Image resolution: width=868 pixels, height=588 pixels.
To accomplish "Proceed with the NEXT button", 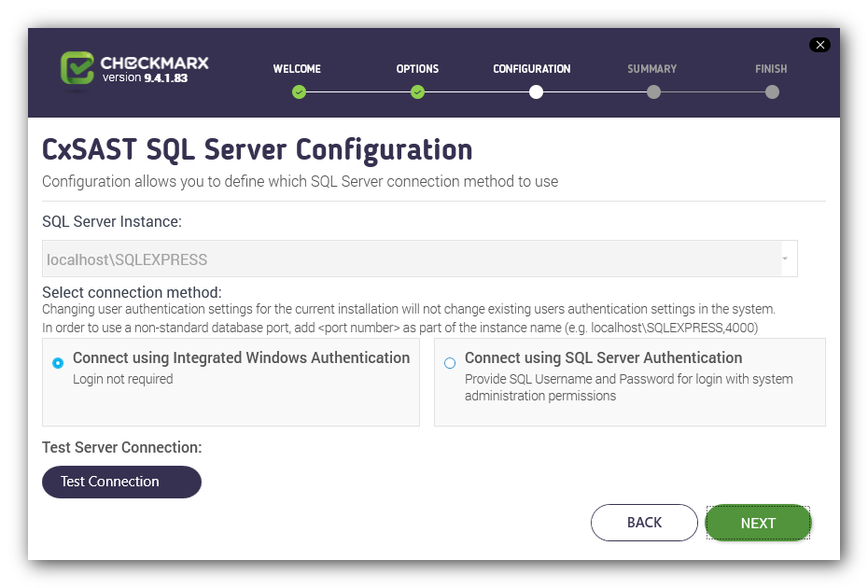I will (x=759, y=523).
